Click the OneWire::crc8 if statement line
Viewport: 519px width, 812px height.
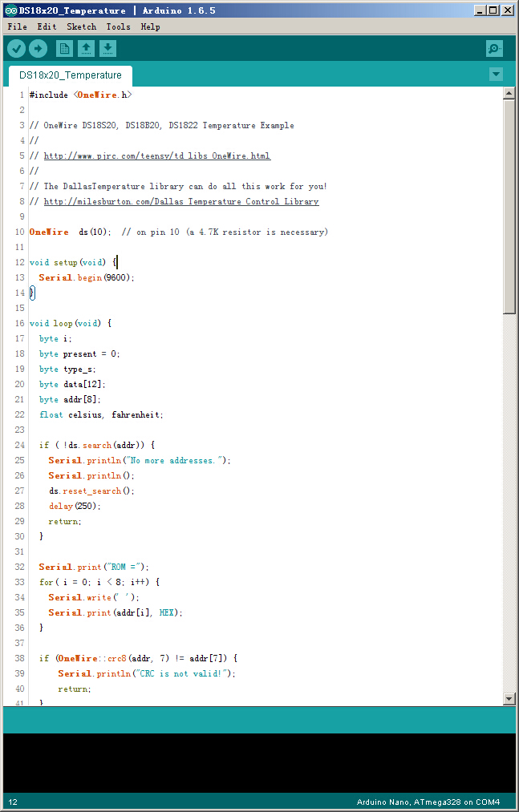point(139,658)
